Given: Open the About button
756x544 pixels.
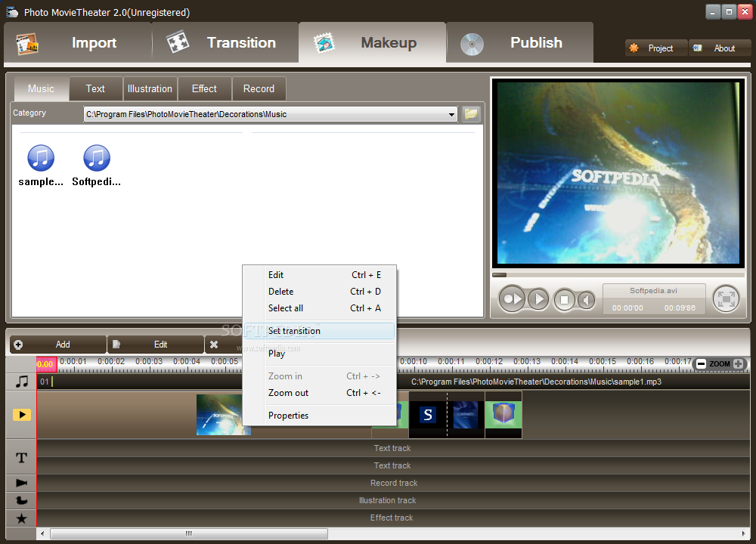Looking at the screenshot, I should [720, 48].
